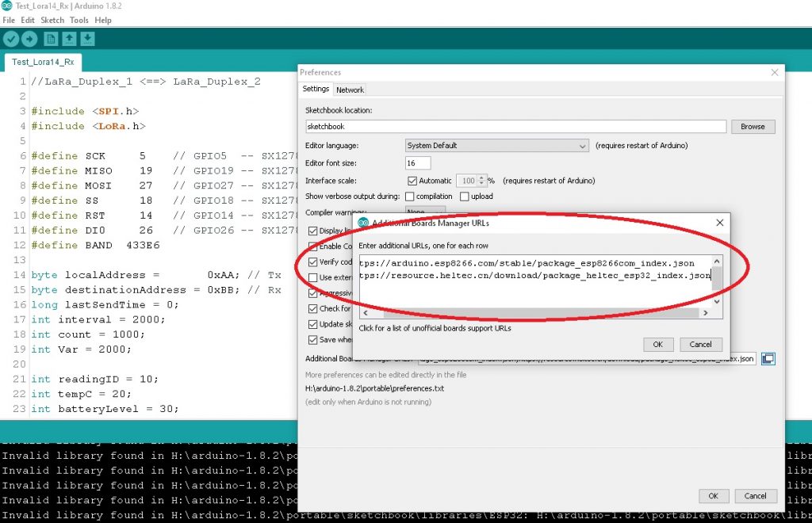Toggle the Automatic interface scale checkbox

coord(412,181)
